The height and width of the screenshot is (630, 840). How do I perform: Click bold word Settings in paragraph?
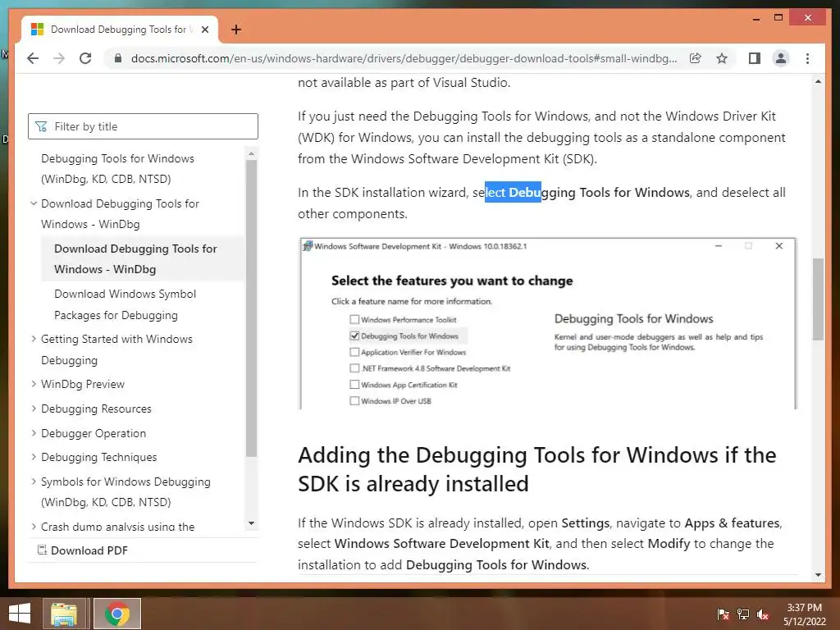click(x=586, y=523)
